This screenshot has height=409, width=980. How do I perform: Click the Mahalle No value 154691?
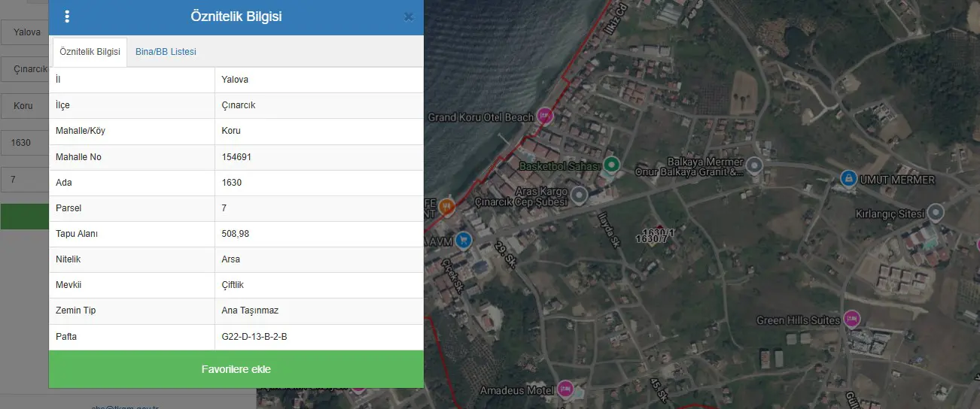pos(236,157)
